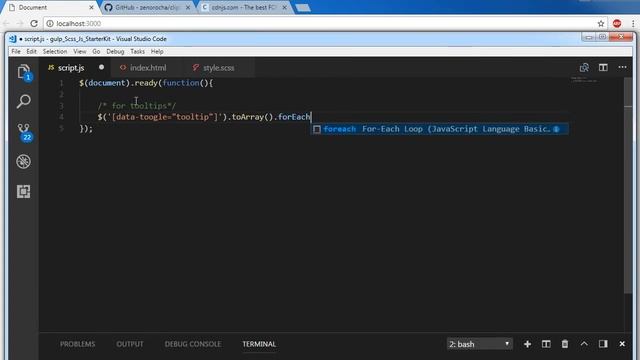The width and height of the screenshot is (640, 360).
Task: Click info icon on foreach suggestion
Action: (x=556, y=129)
